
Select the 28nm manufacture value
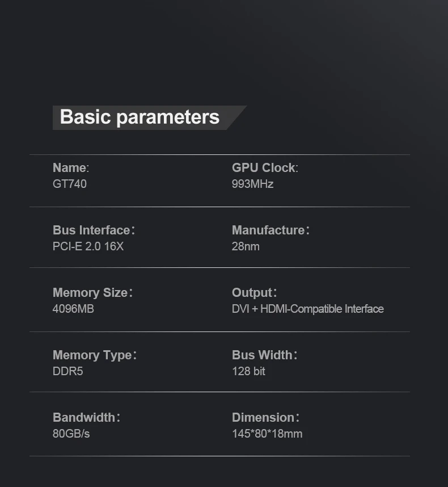click(x=246, y=246)
